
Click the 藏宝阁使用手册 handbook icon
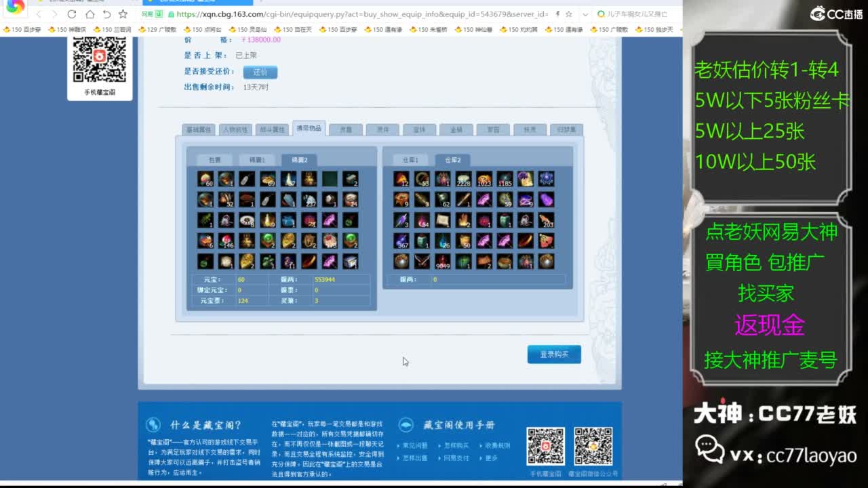pyautogui.click(x=405, y=425)
